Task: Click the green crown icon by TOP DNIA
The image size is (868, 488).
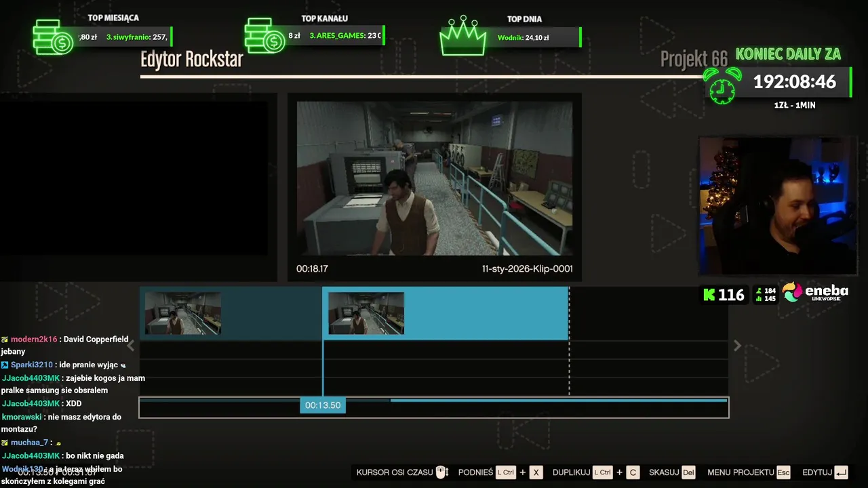Action: tap(463, 35)
